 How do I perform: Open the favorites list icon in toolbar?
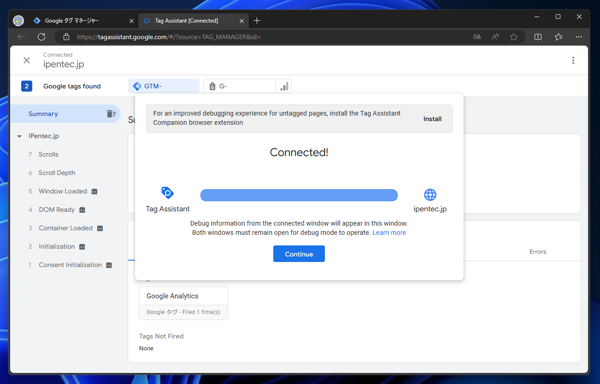[x=558, y=37]
